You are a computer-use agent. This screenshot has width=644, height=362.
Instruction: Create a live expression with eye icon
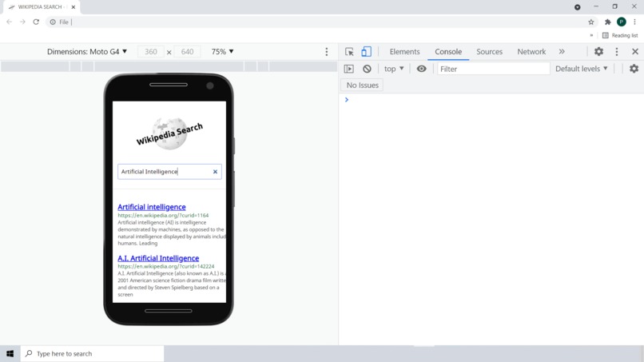421,69
